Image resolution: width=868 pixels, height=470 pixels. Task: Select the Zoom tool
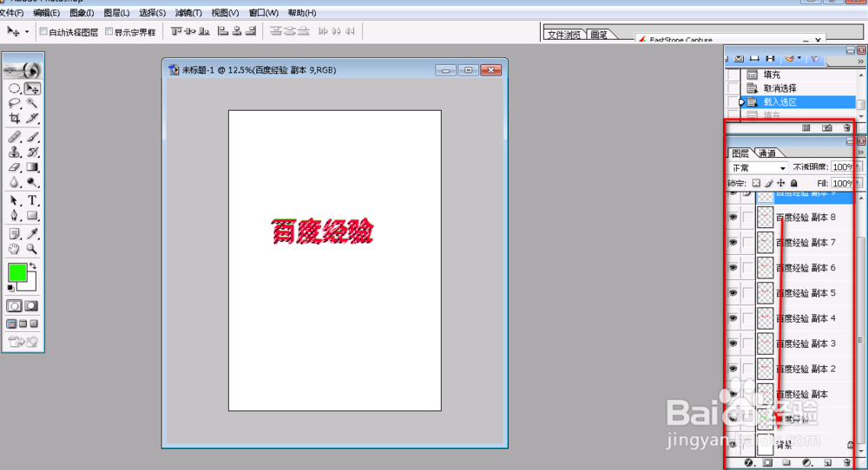(32, 250)
